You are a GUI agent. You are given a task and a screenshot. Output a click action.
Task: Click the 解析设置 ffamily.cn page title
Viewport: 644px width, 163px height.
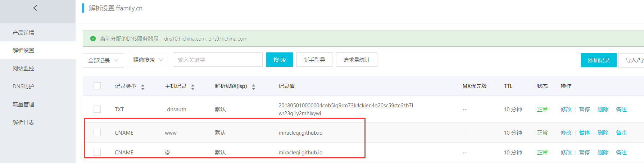[x=115, y=8]
